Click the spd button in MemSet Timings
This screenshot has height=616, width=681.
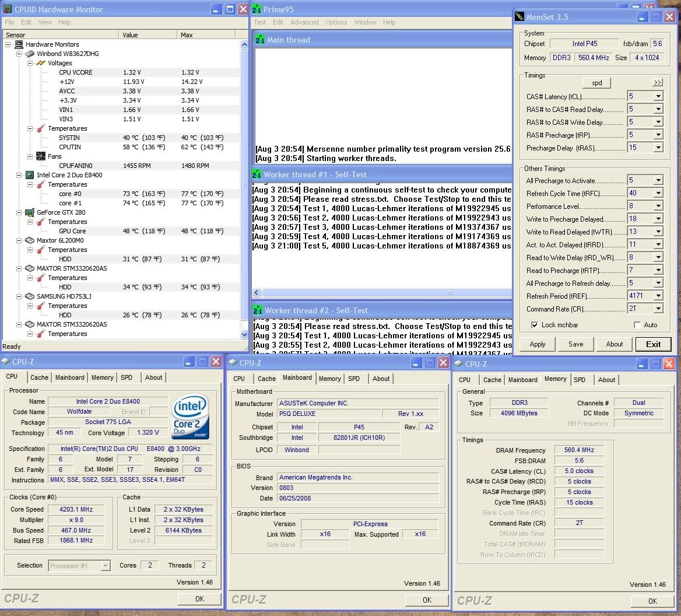pyautogui.click(x=596, y=82)
